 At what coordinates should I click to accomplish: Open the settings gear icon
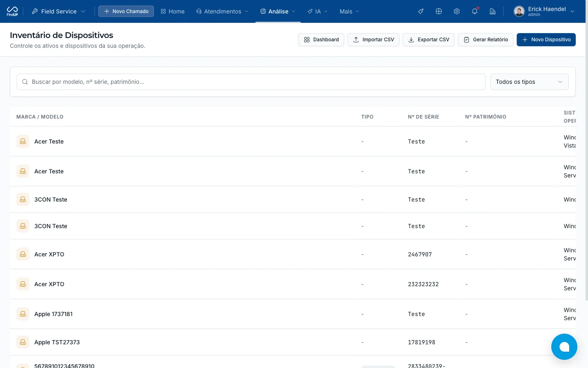[x=457, y=11]
